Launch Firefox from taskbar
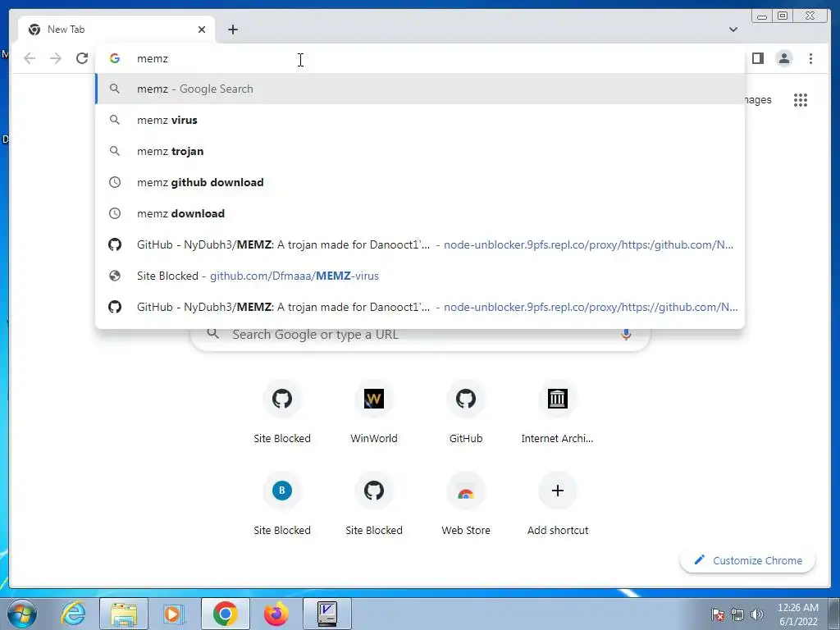Image resolution: width=840 pixels, height=630 pixels. [276, 614]
